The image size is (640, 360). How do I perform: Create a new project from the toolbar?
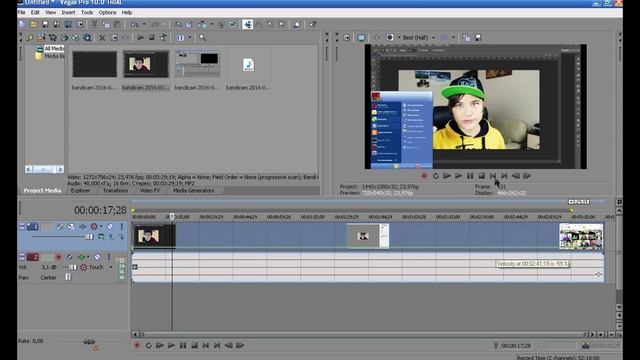[22, 24]
